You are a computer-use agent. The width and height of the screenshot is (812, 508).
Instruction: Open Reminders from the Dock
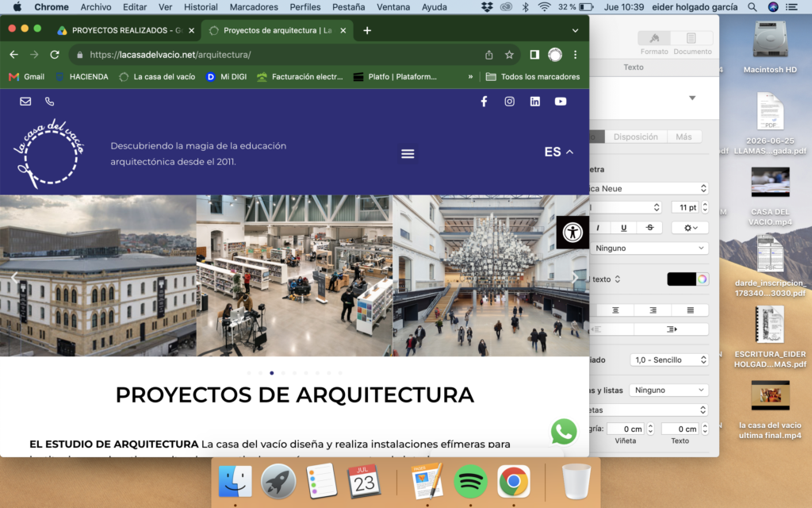(x=321, y=482)
